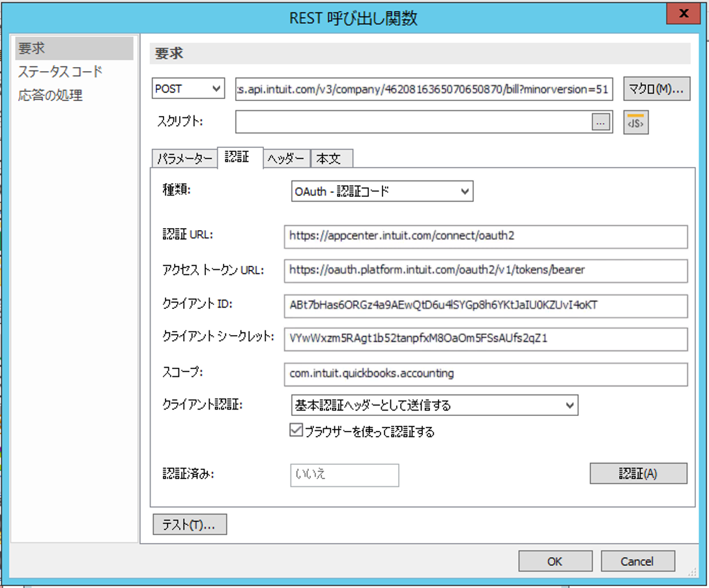This screenshot has height=588, width=709.
Task: Click the アクセス トークン URL field
Action: point(485,271)
